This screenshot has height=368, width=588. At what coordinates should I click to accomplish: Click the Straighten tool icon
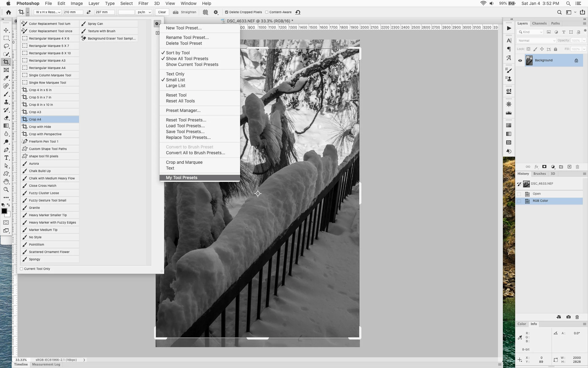point(175,12)
